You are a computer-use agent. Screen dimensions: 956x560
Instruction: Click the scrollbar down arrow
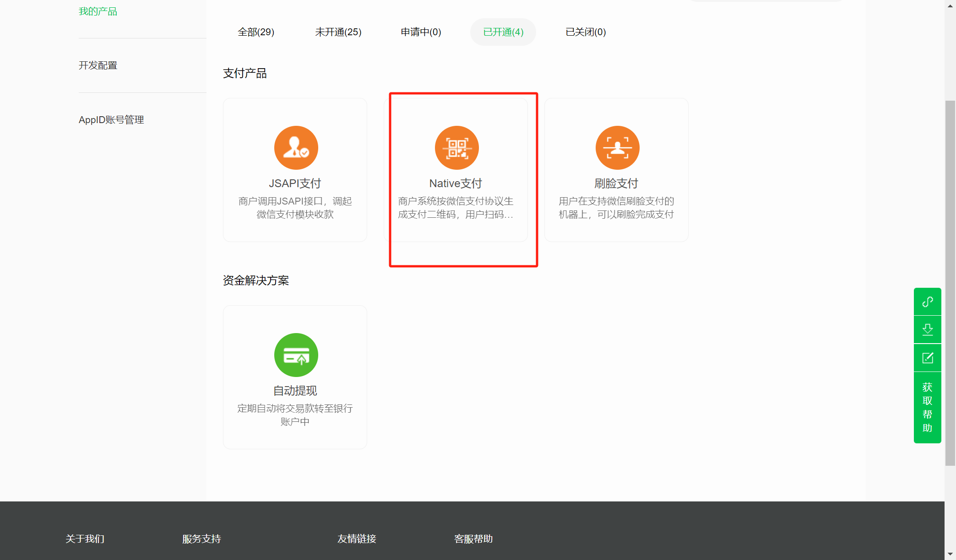(x=950, y=554)
